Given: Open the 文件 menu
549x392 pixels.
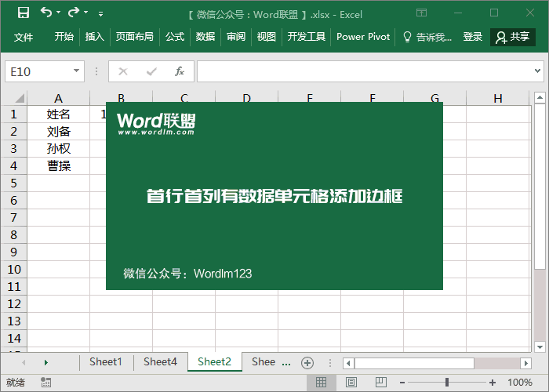Looking at the screenshot, I should click(24, 37).
